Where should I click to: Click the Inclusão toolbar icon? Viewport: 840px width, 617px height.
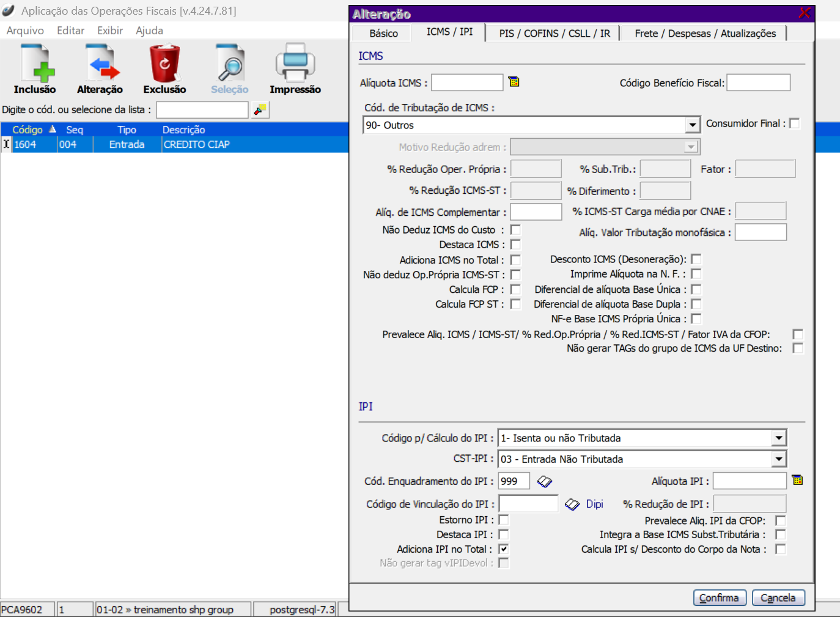tap(35, 64)
